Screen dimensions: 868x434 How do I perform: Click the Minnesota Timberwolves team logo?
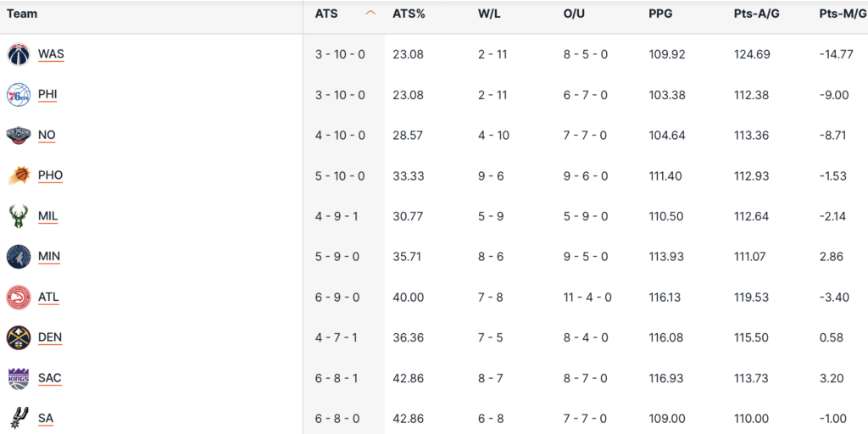(19, 257)
